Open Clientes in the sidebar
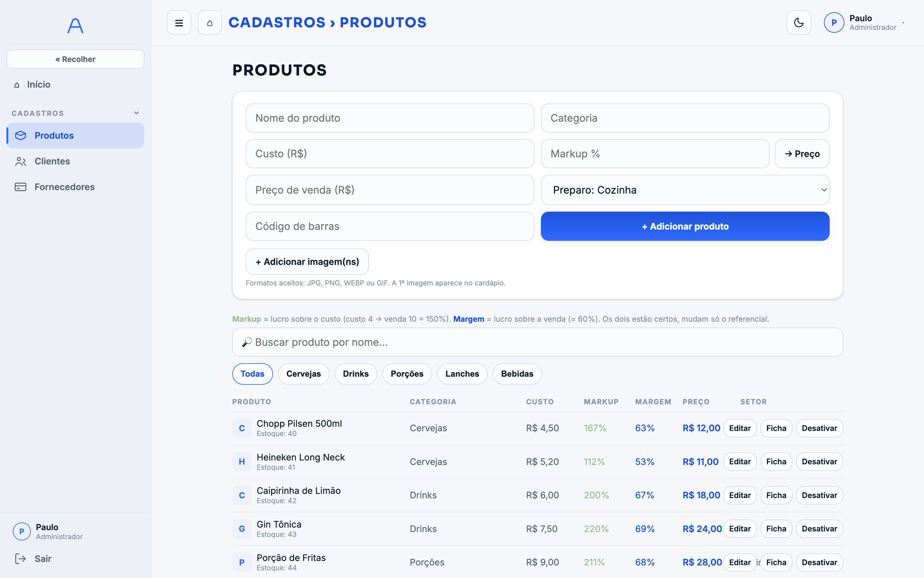The width and height of the screenshot is (924, 578). click(x=75, y=161)
